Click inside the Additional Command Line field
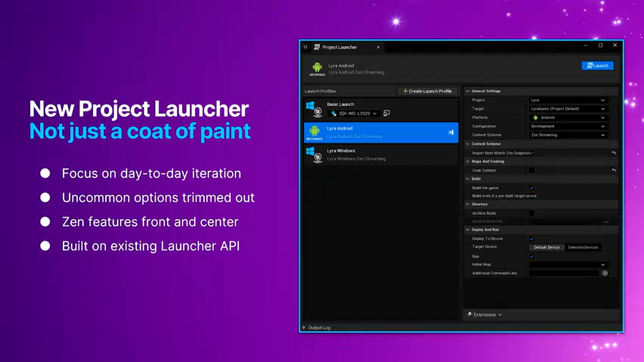The width and height of the screenshot is (644, 362). point(563,273)
